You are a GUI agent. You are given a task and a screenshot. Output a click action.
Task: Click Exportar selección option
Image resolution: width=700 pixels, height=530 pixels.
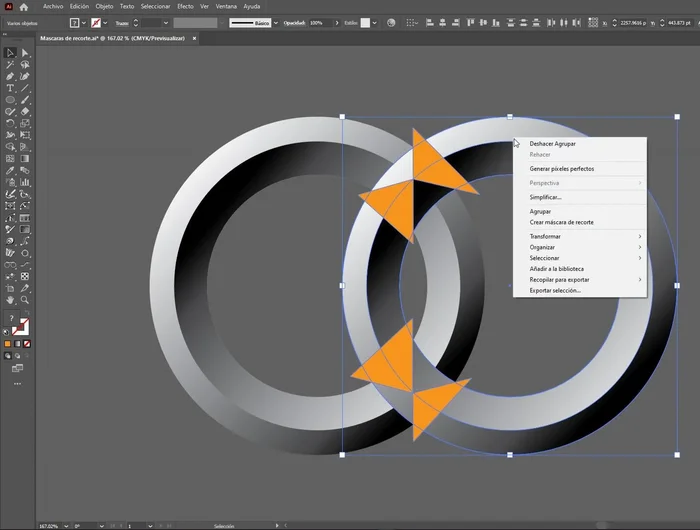coord(555,290)
